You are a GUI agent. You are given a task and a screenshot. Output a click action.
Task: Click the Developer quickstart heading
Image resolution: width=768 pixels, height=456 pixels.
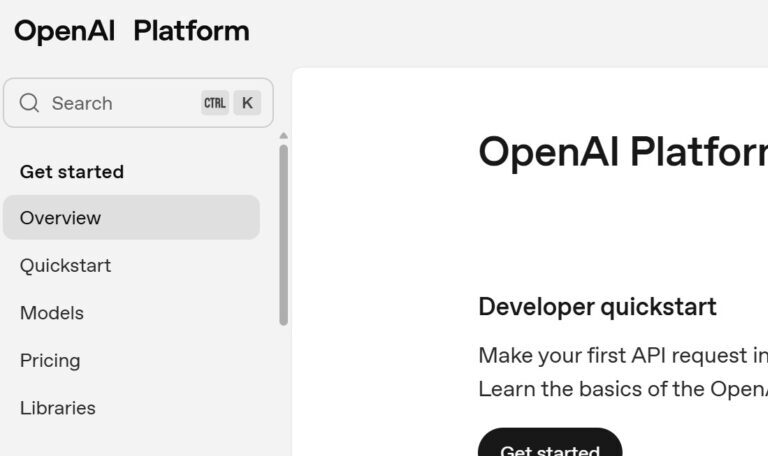point(597,307)
